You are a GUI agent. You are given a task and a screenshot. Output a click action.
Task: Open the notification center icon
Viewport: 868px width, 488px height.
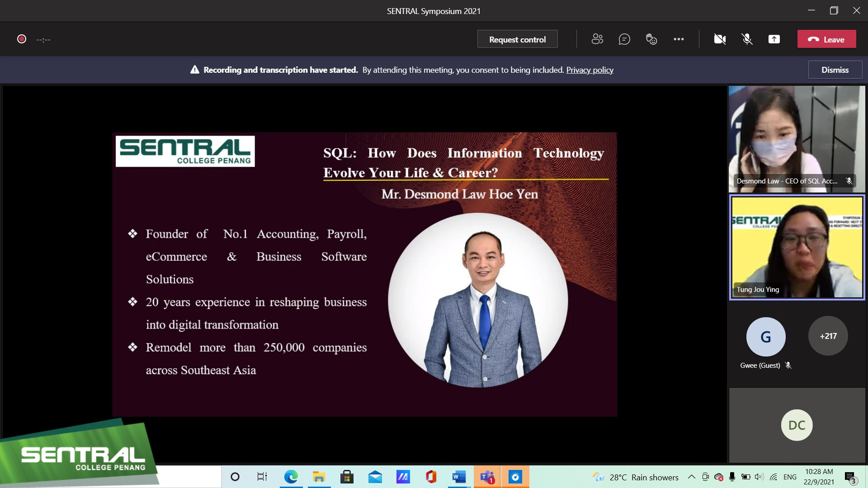850,477
